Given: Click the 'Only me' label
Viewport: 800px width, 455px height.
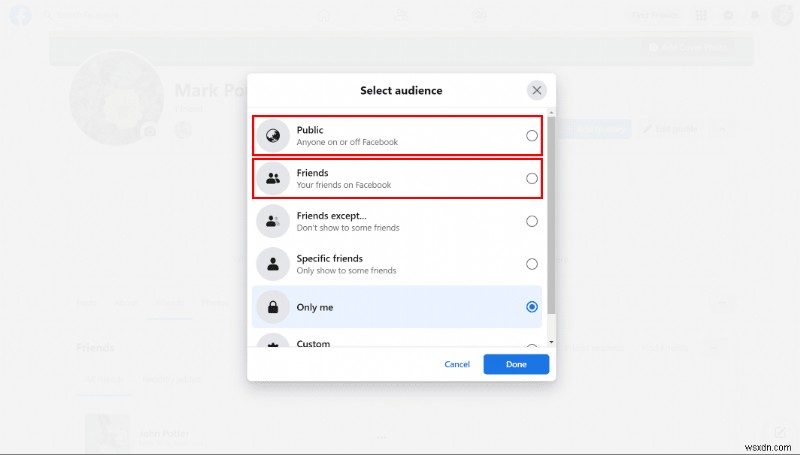Looking at the screenshot, I should coord(315,307).
